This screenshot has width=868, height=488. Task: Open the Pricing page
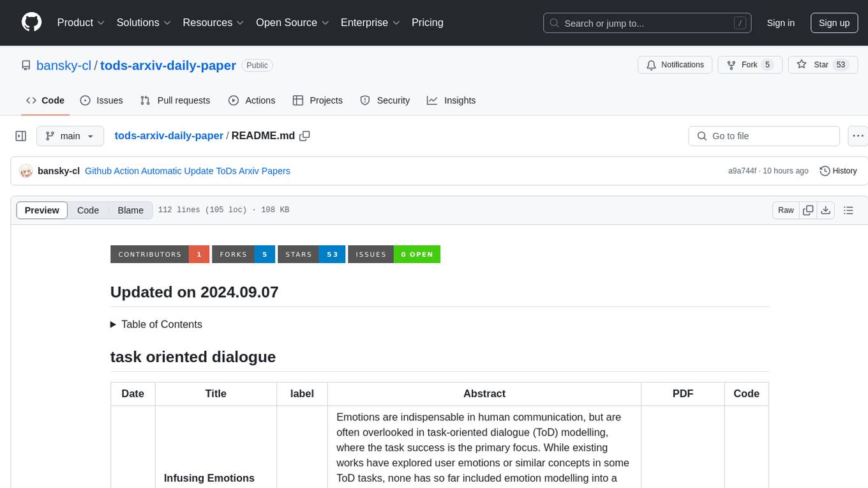(428, 22)
